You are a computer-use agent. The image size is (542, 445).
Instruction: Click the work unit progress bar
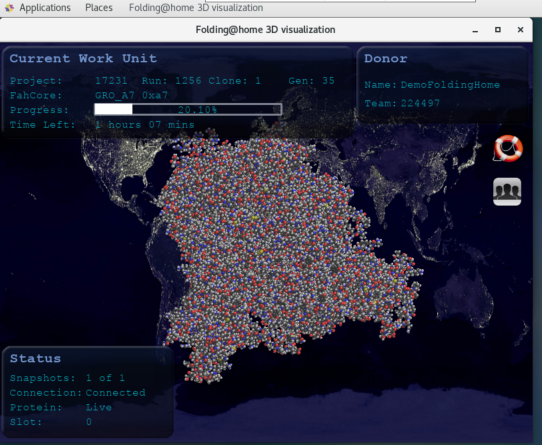[x=188, y=109]
